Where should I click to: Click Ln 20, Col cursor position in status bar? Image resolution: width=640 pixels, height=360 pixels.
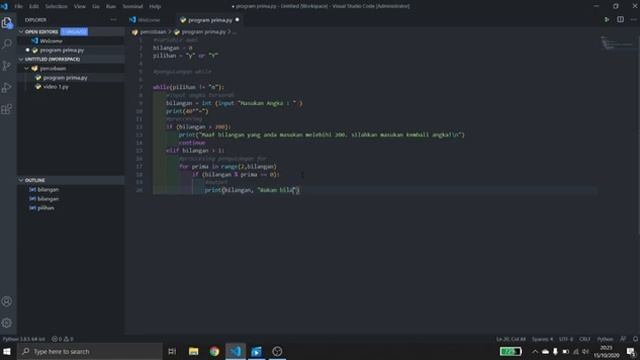511,339
